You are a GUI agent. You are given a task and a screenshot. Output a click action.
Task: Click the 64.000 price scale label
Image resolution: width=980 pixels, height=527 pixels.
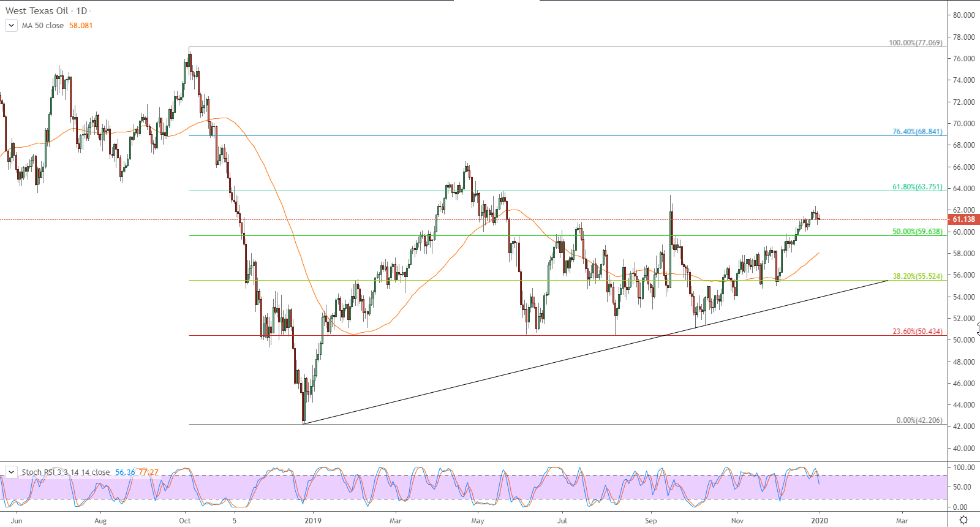point(963,189)
